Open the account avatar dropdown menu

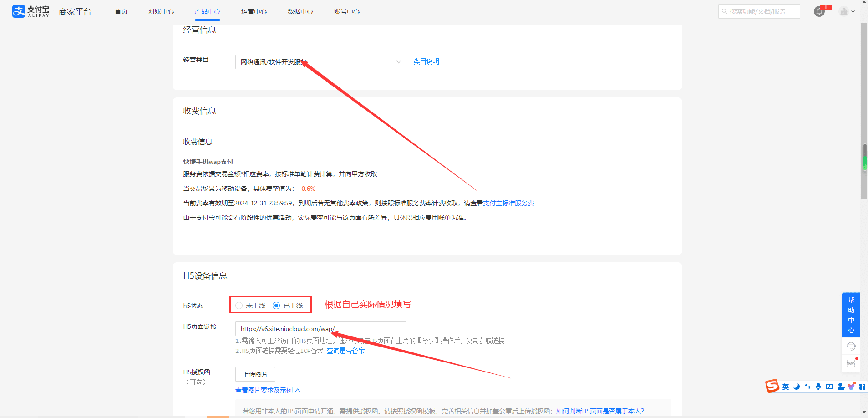pyautogui.click(x=847, y=12)
